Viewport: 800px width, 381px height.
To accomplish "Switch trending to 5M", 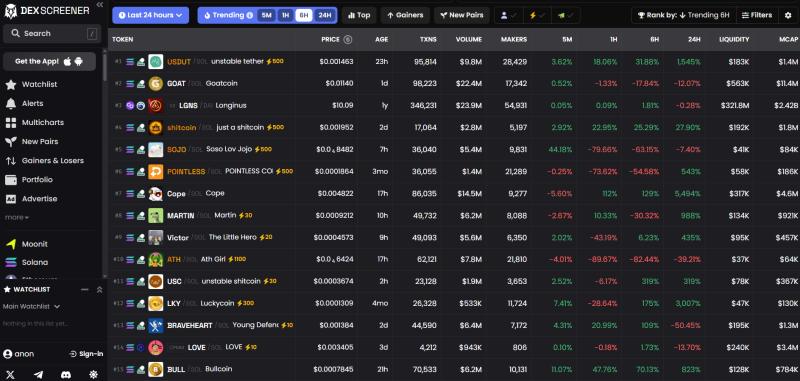I will 266,15.
